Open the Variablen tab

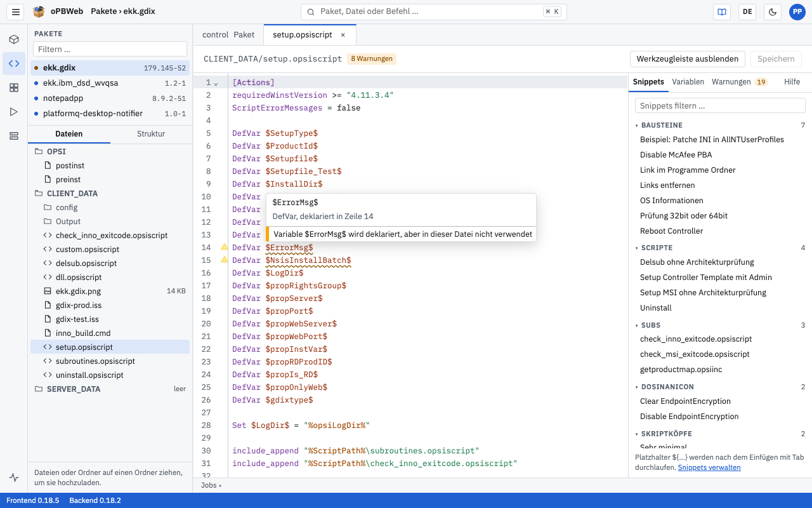pos(688,82)
